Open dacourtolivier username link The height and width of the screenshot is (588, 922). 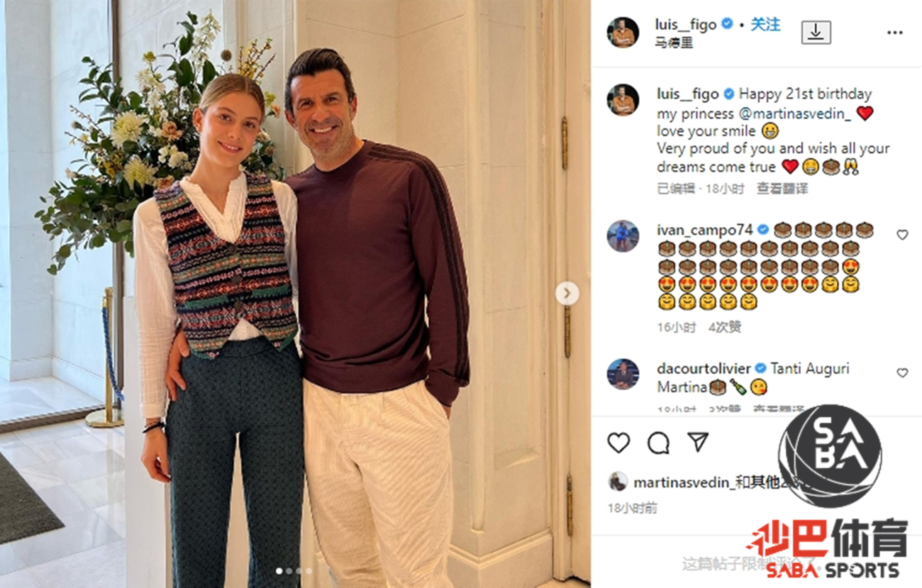704,368
